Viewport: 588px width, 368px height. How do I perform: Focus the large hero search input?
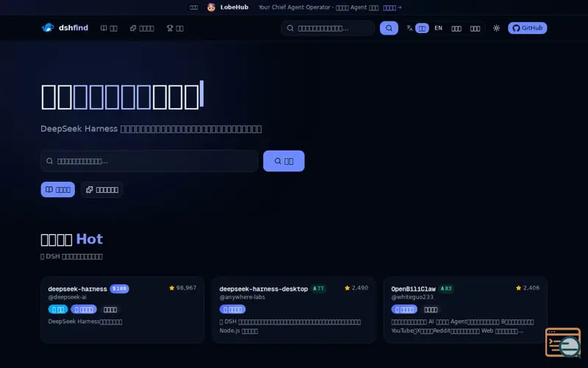[x=149, y=161]
